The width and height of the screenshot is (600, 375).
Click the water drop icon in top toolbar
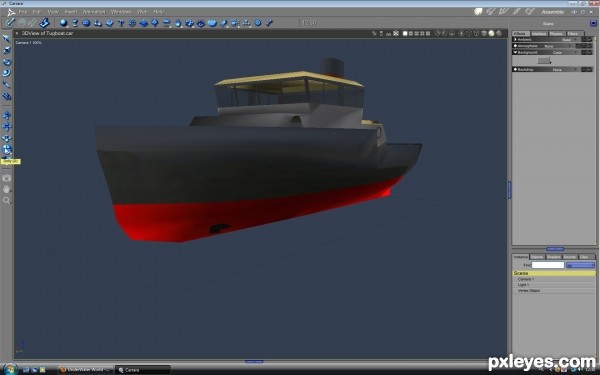click(178, 23)
